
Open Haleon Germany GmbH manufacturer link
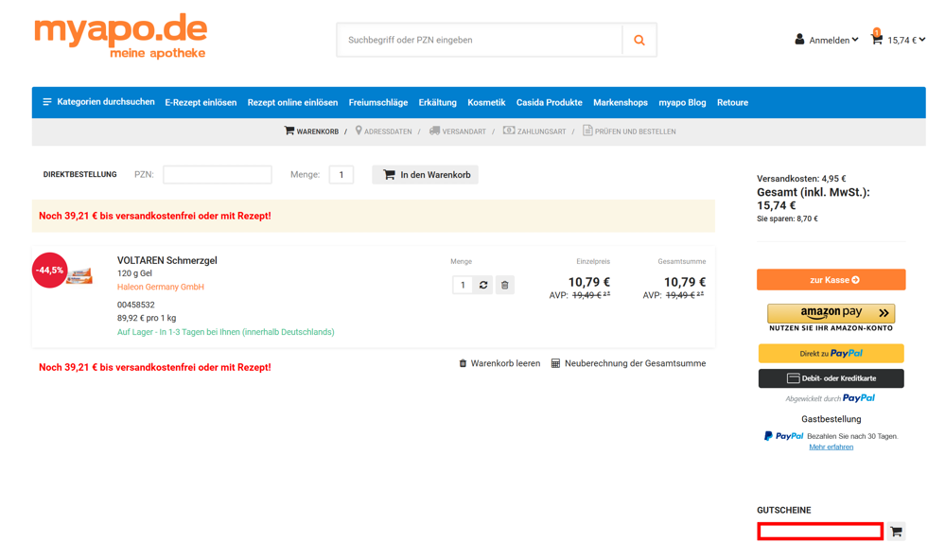click(160, 287)
